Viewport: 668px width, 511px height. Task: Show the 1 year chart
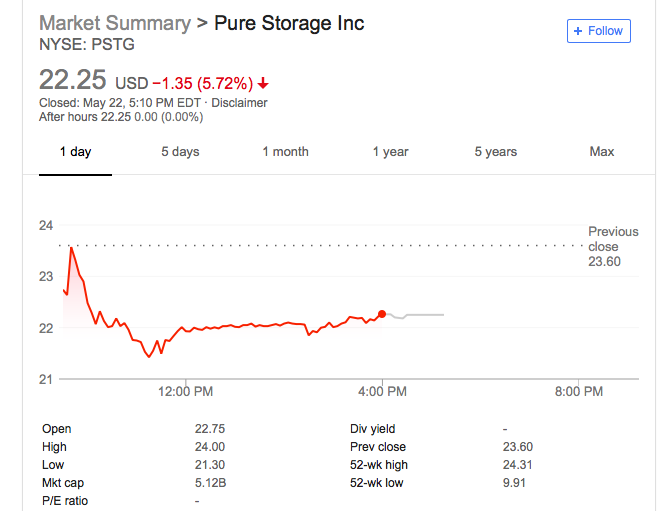[x=391, y=152]
